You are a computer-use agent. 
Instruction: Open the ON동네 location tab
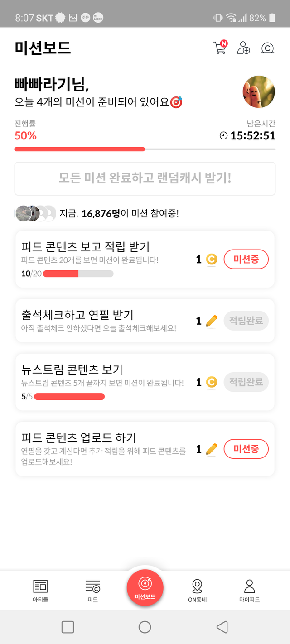[197, 590]
